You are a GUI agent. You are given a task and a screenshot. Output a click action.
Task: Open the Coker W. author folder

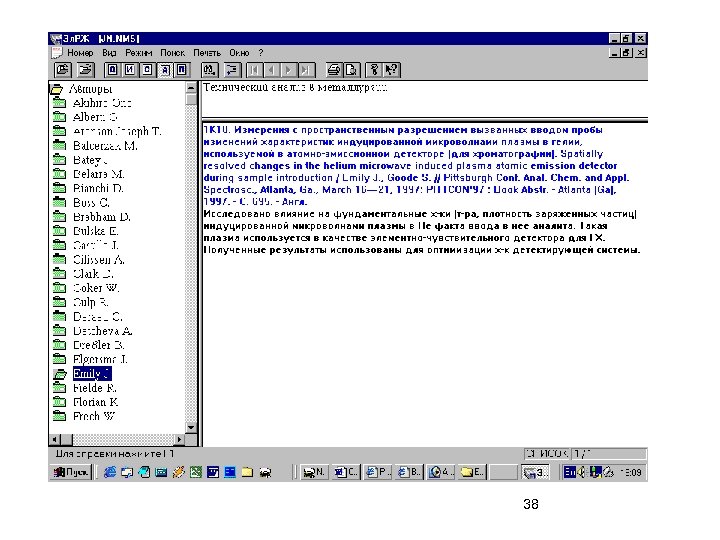(96, 288)
